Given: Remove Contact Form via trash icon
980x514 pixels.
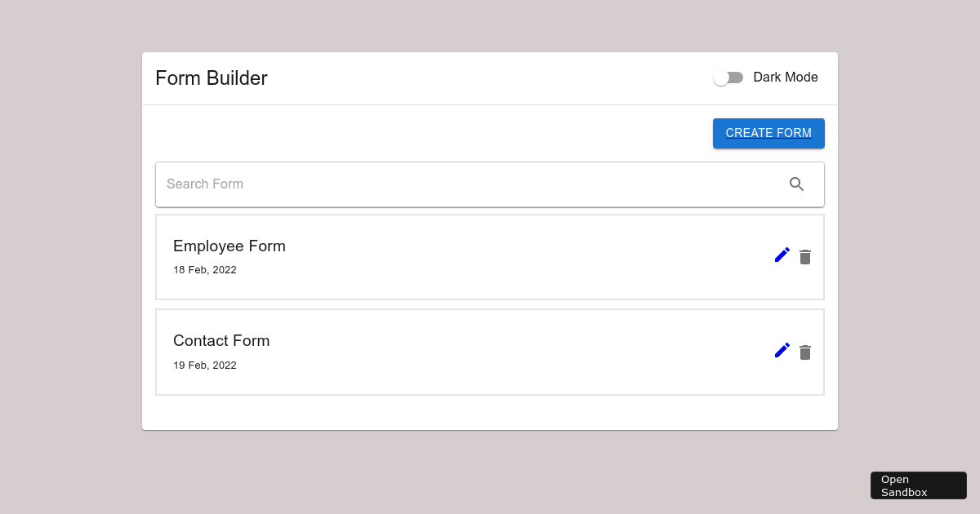Looking at the screenshot, I should 805,352.
